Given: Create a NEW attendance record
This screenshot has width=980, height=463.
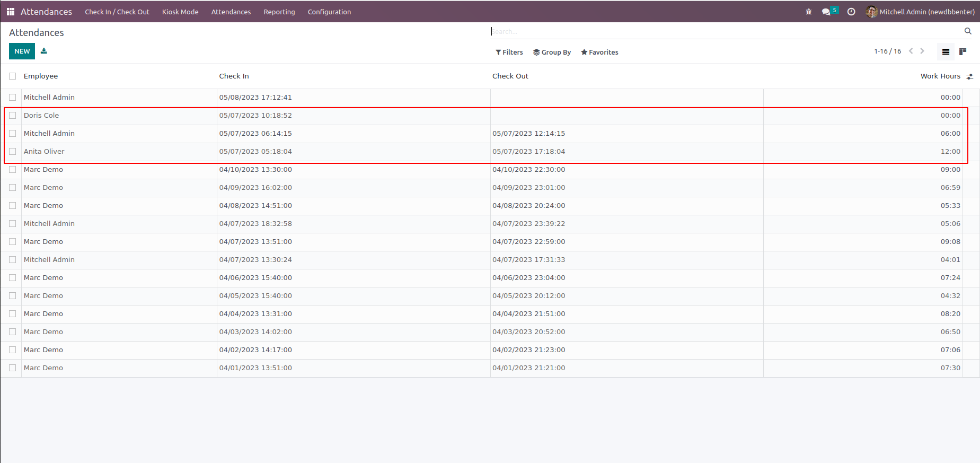Looking at the screenshot, I should (22, 51).
